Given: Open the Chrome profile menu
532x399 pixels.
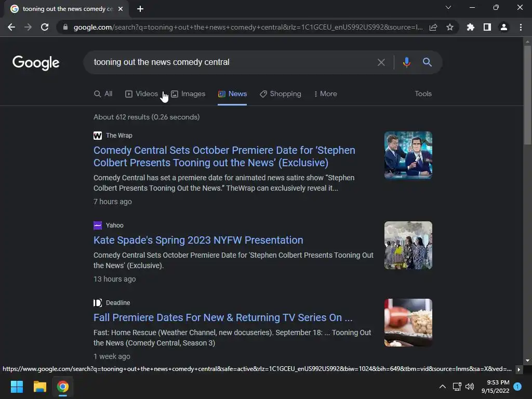Looking at the screenshot, I should coord(504,27).
